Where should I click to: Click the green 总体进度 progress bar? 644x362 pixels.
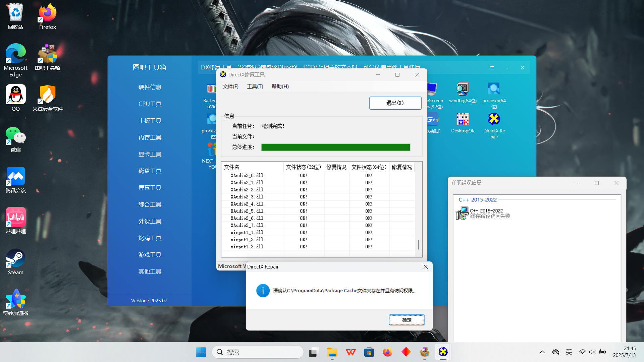[335, 147]
